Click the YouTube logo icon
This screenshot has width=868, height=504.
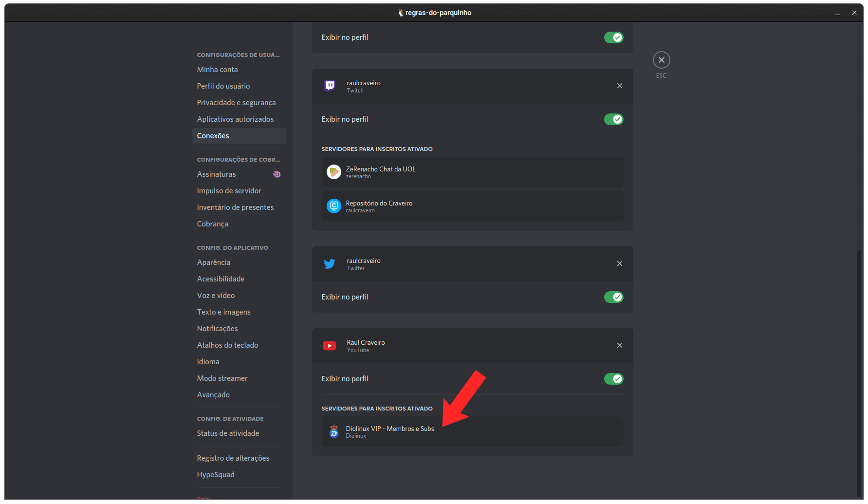pyautogui.click(x=330, y=346)
